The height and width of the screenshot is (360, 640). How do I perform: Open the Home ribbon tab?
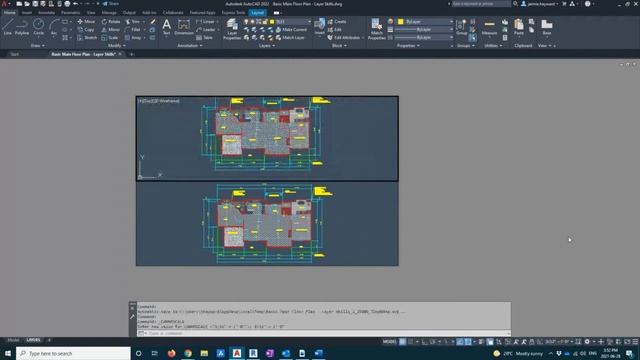[9, 13]
